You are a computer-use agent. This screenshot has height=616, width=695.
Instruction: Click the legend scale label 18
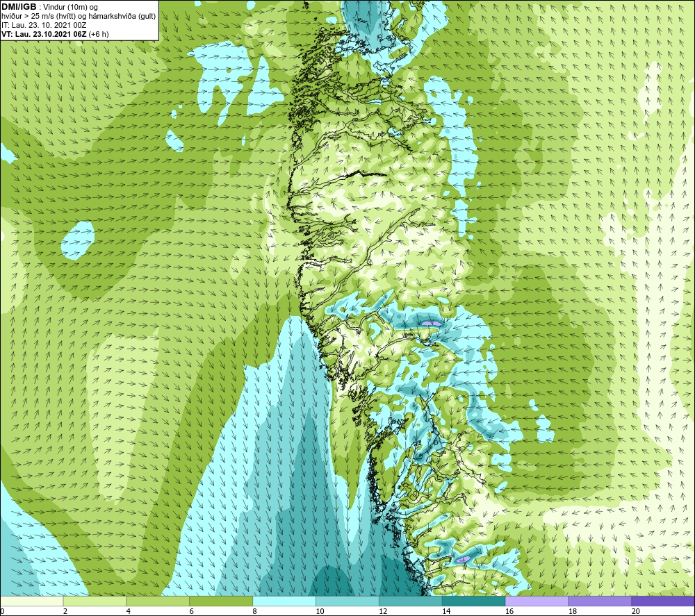[x=572, y=611]
